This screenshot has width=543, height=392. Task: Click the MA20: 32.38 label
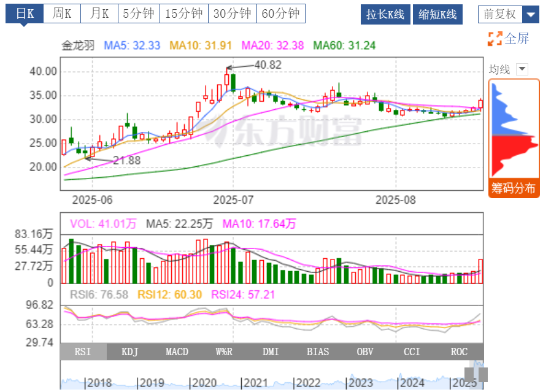[x=272, y=45]
